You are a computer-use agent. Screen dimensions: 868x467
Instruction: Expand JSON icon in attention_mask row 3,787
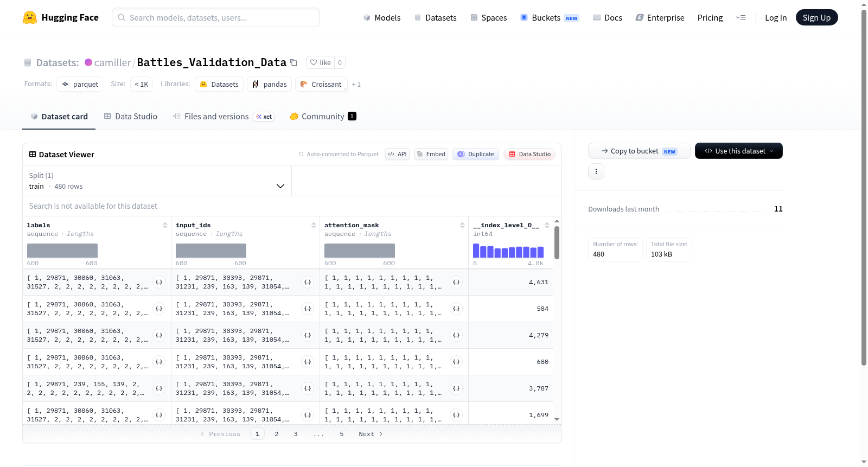click(456, 388)
